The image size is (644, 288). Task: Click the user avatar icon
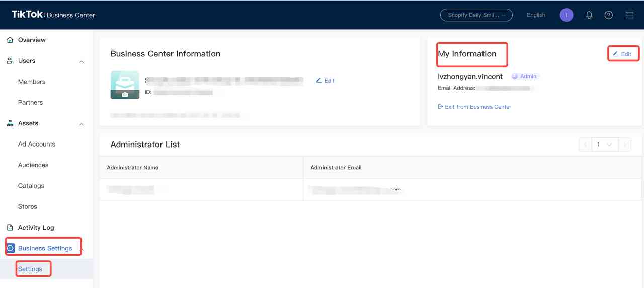coord(567,15)
